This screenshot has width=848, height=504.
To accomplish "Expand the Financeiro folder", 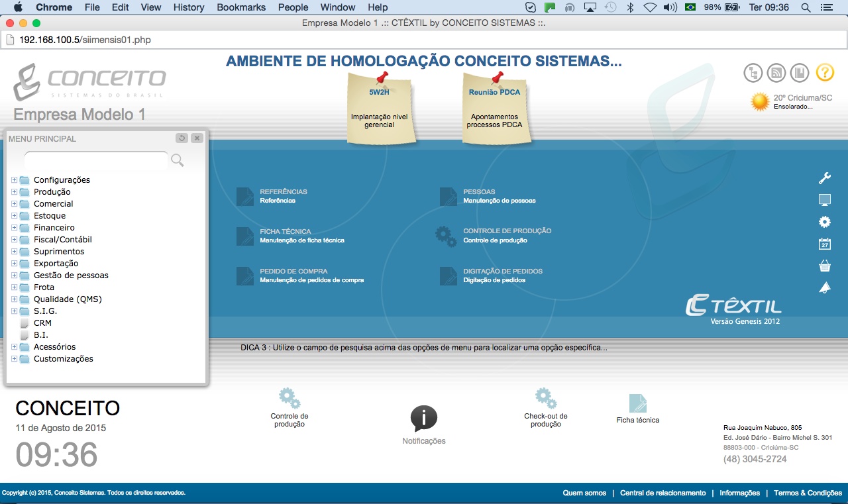I will click(15, 228).
